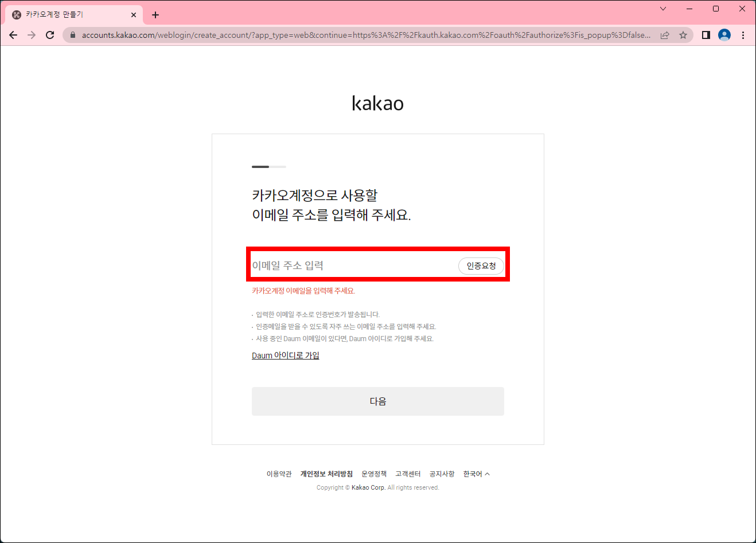Viewport: 756px width, 543px height.
Task: Open the Chrome profile avatar menu
Action: point(724,35)
